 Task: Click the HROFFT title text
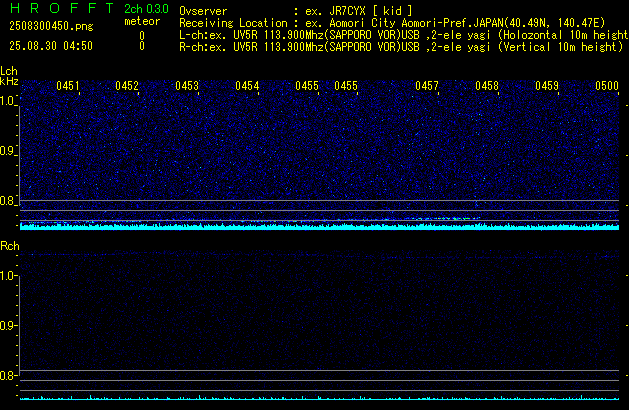click(x=62, y=8)
